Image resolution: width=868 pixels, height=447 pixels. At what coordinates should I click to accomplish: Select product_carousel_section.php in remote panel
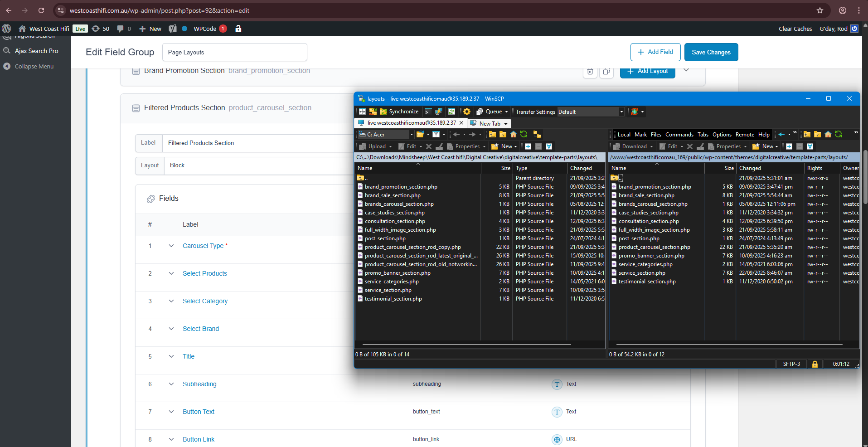click(654, 247)
